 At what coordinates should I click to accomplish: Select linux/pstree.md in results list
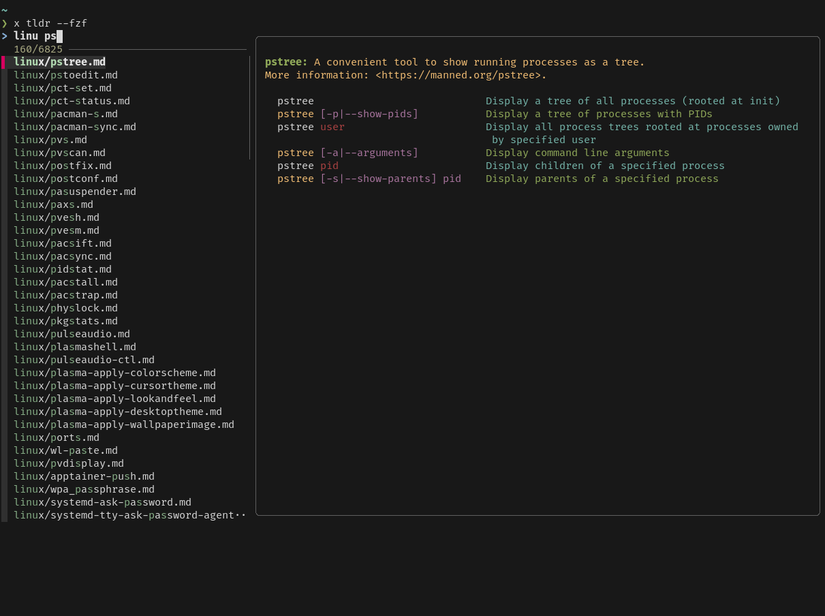(x=59, y=62)
